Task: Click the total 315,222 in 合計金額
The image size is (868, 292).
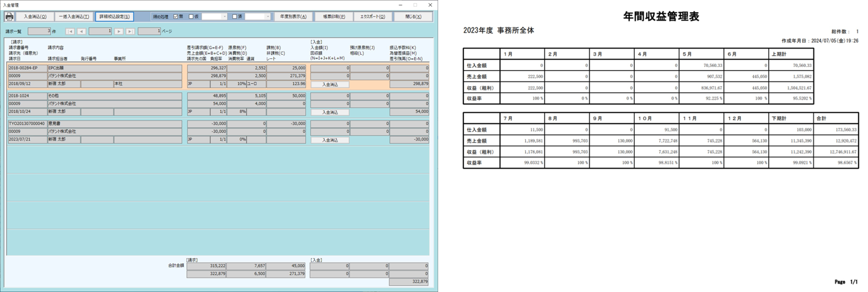Action: point(207,266)
